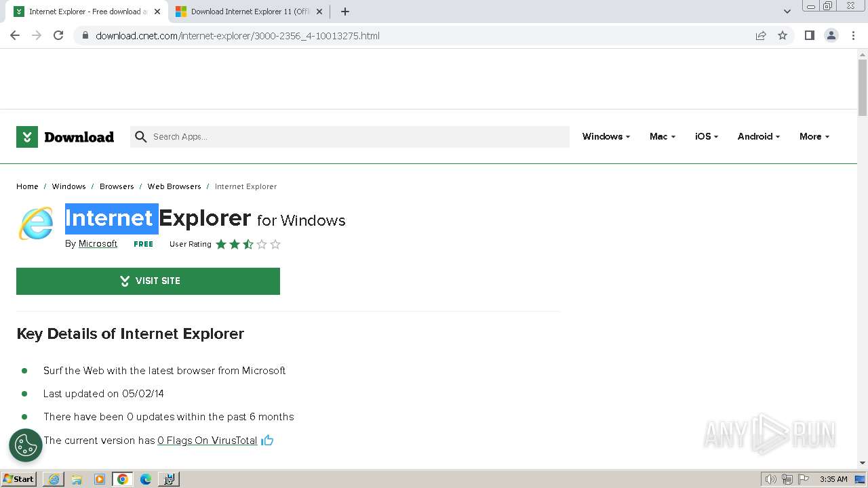Screen dimensions: 868x488
Task: Open the Microsoft developer link
Action: pyautogui.click(x=98, y=244)
